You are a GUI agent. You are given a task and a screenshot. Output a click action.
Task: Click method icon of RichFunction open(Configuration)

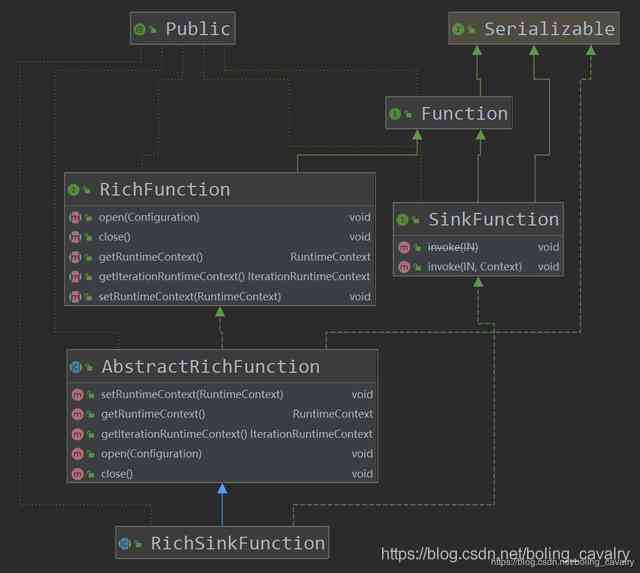point(75,218)
